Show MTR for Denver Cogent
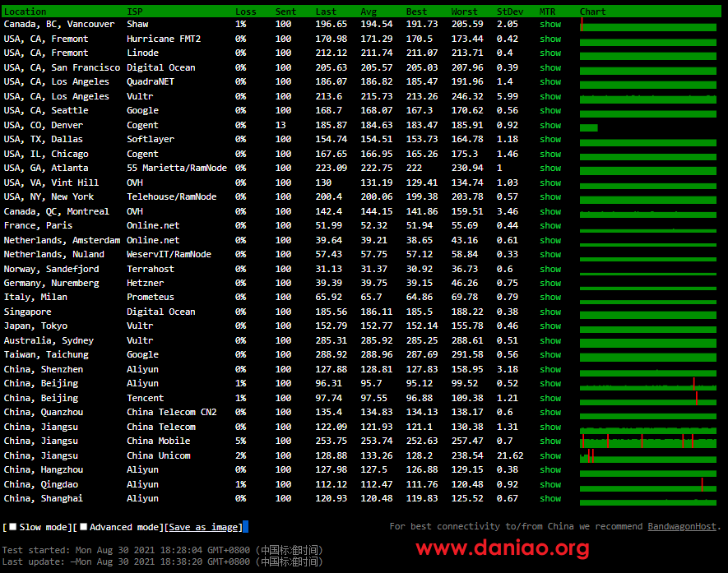Image resolution: width=728 pixels, height=573 pixels. point(550,125)
